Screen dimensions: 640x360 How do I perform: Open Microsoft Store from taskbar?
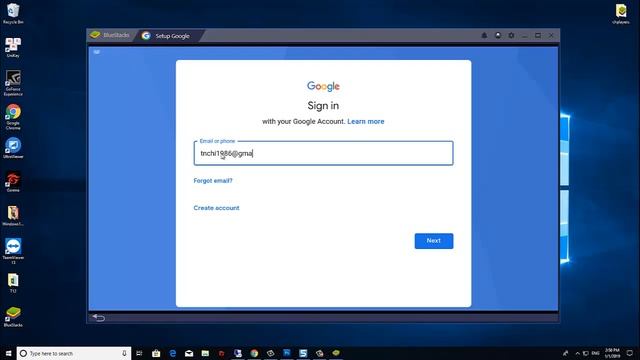156,353
